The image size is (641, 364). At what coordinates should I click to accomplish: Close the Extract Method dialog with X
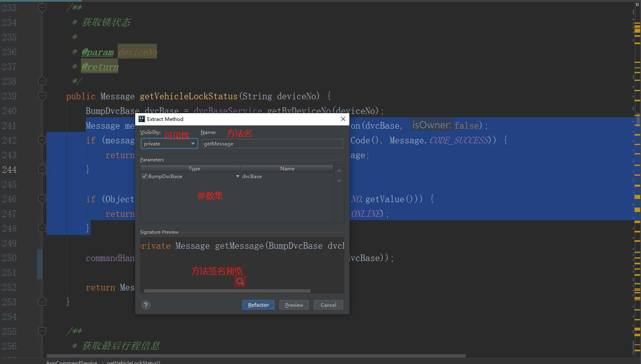pyautogui.click(x=343, y=119)
